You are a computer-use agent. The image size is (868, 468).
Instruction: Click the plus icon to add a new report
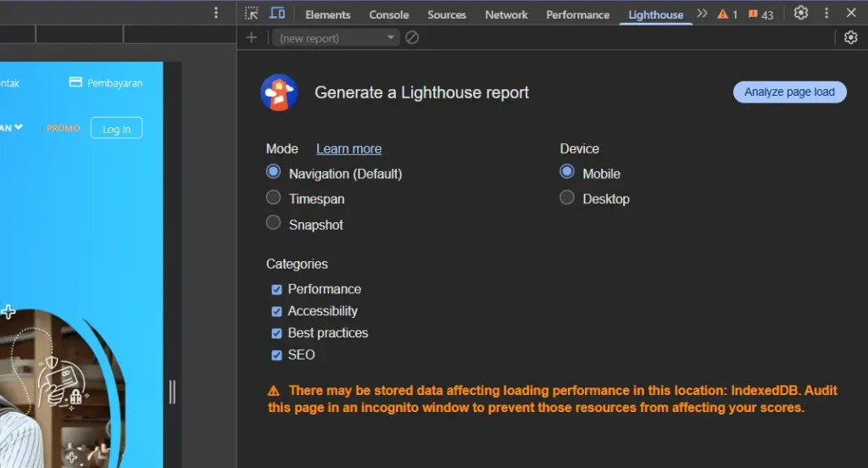[x=251, y=37]
